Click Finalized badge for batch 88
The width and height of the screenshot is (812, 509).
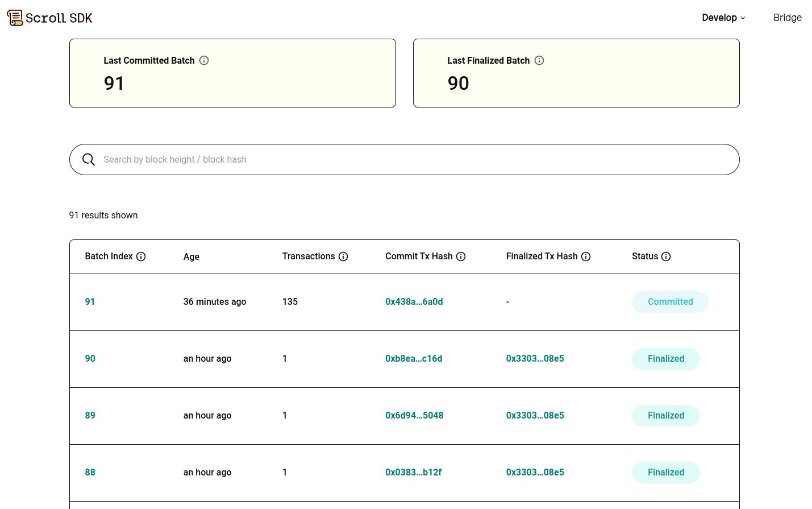(666, 473)
